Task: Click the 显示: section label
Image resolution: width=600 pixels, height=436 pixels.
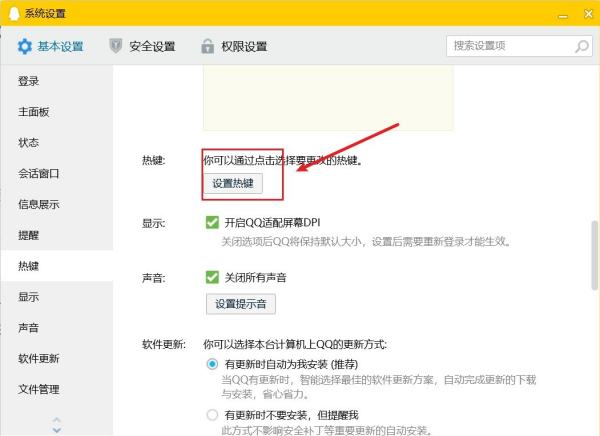Action: [x=153, y=223]
